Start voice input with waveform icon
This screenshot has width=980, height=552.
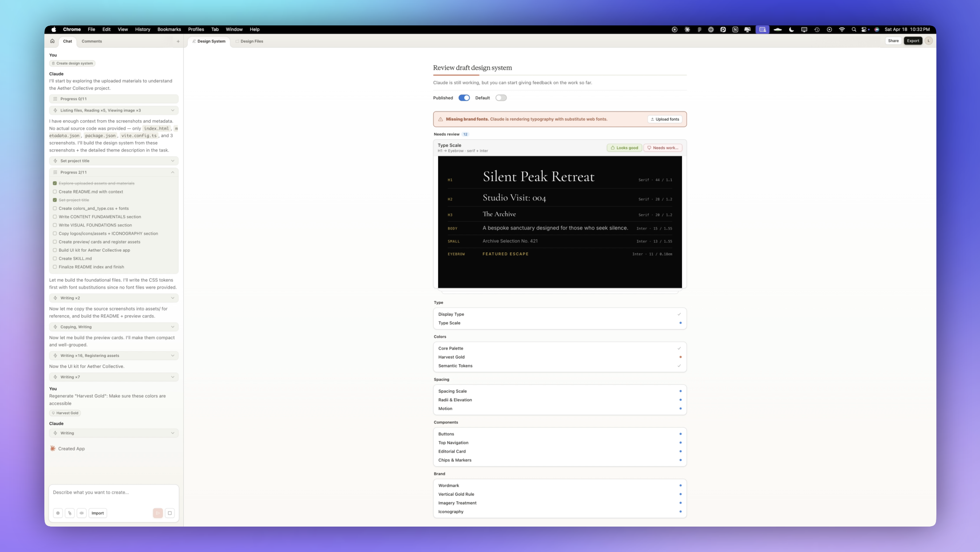(81, 513)
